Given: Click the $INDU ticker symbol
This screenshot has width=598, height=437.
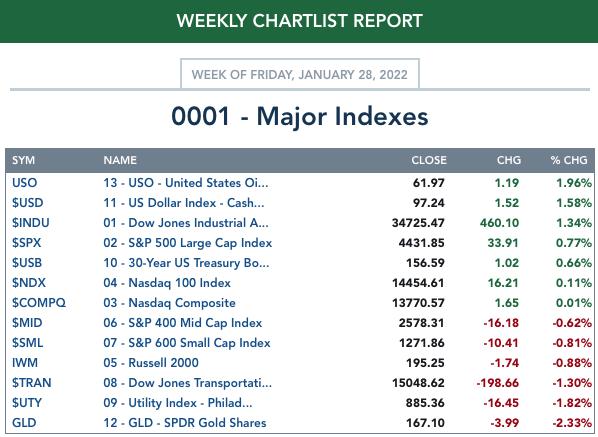Looking at the screenshot, I should (x=31, y=223).
